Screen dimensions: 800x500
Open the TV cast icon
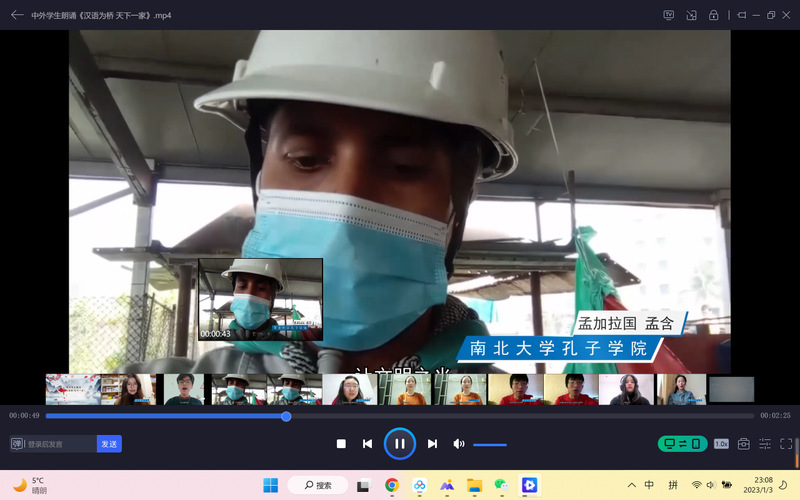click(669, 15)
